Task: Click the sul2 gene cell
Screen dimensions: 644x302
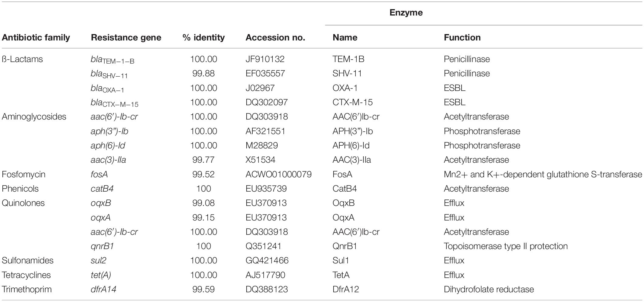Action: [x=99, y=260]
